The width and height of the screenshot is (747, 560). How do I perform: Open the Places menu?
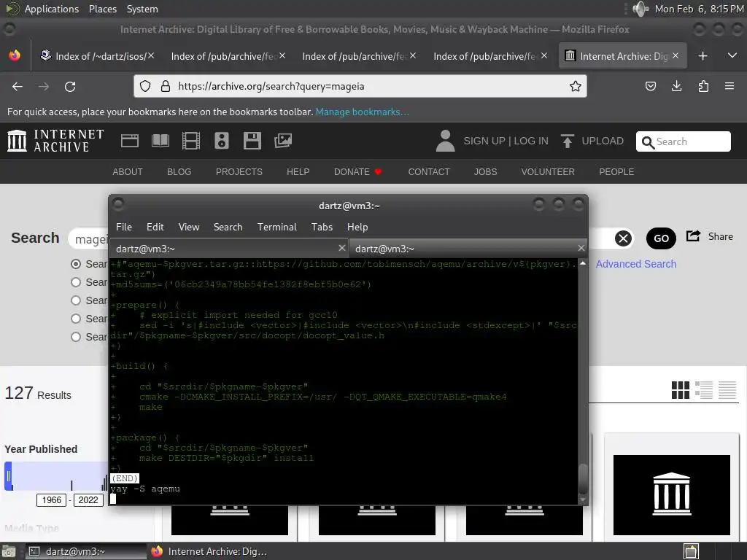click(102, 9)
